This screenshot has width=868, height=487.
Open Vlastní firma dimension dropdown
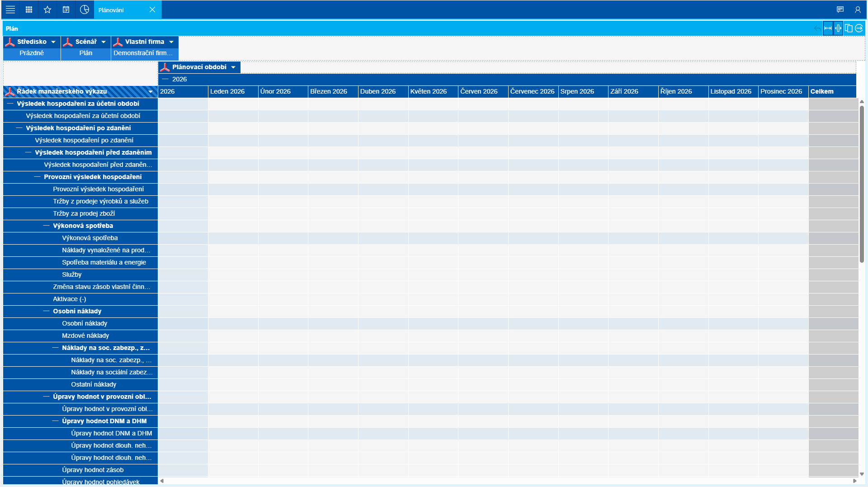[171, 42]
